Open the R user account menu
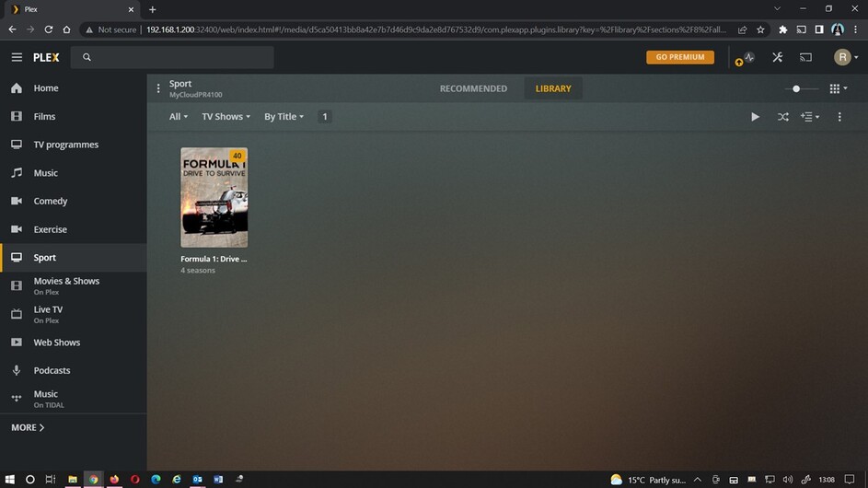868x488 pixels. (x=846, y=57)
